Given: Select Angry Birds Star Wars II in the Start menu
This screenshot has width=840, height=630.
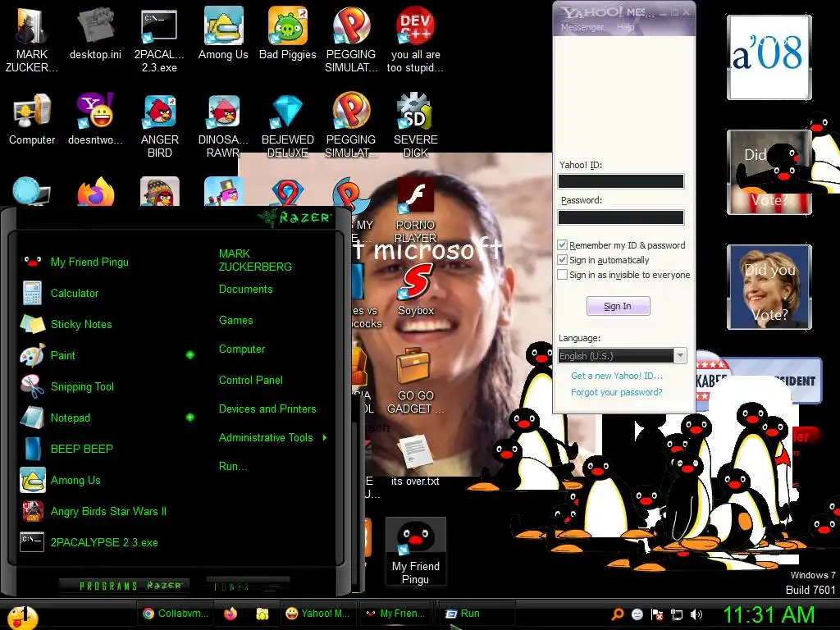Looking at the screenshot, I should pos(108,511).
